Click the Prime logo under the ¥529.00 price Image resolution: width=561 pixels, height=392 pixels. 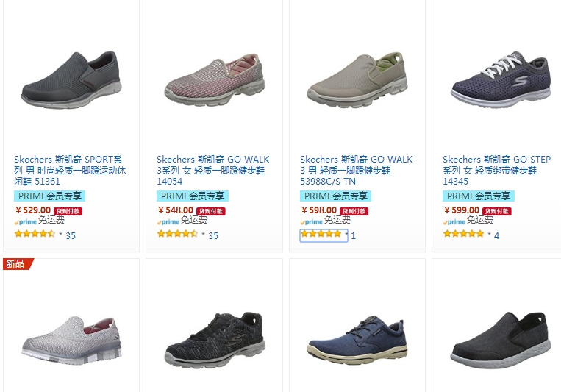coord(25,221)
